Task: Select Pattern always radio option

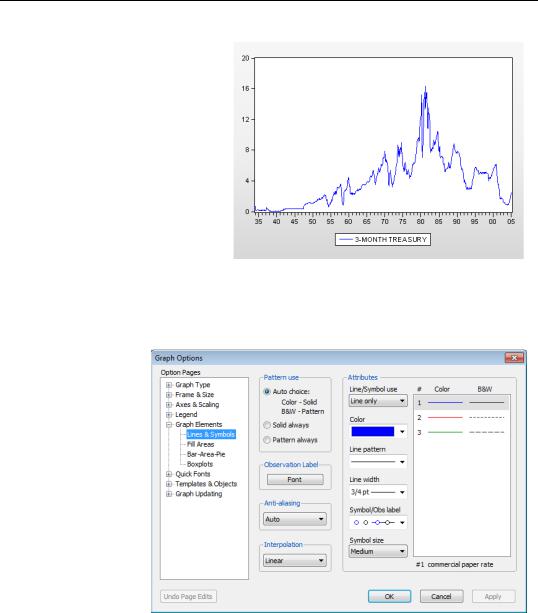Action: pyautogui.click(x=267, y=440)
